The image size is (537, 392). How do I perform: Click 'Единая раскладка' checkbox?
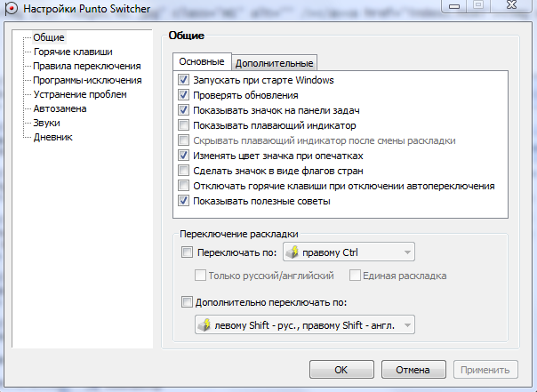(355, 276)
